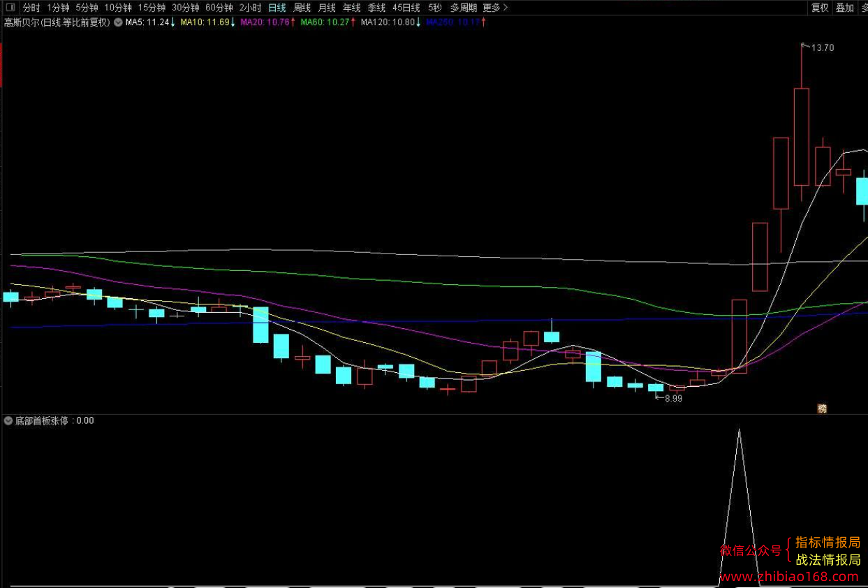
Task: Expand the dropdown arrow beside 底部首板涨停
Action: (x=8, y=420)
